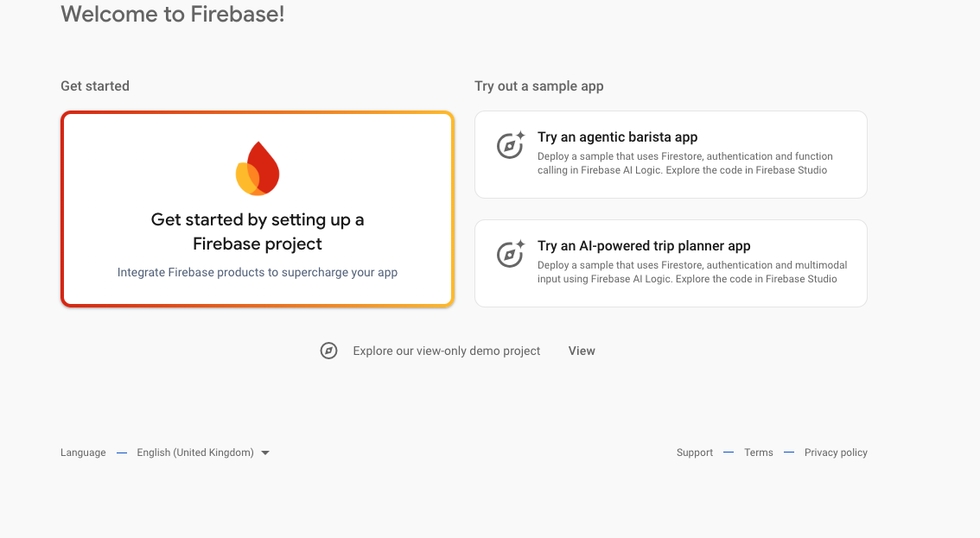Click the Firebase flame logo

[258, 168]
